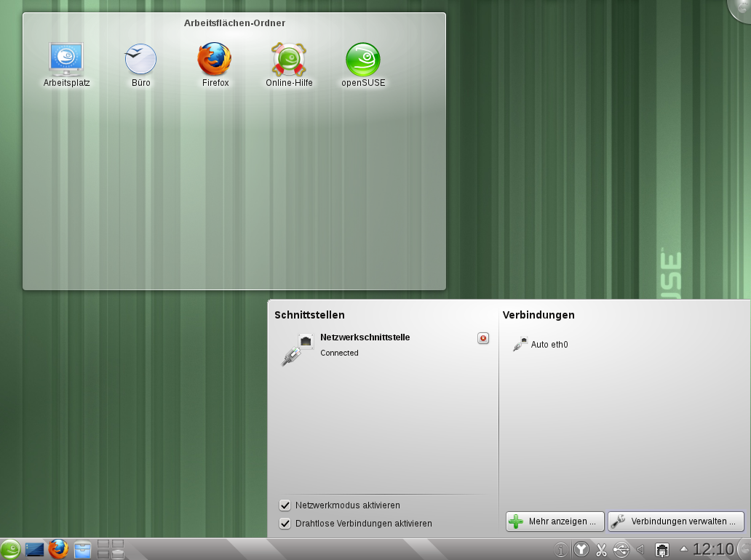Expand the system tray arrow
The image size is (751, 560).
click(683, 548)
